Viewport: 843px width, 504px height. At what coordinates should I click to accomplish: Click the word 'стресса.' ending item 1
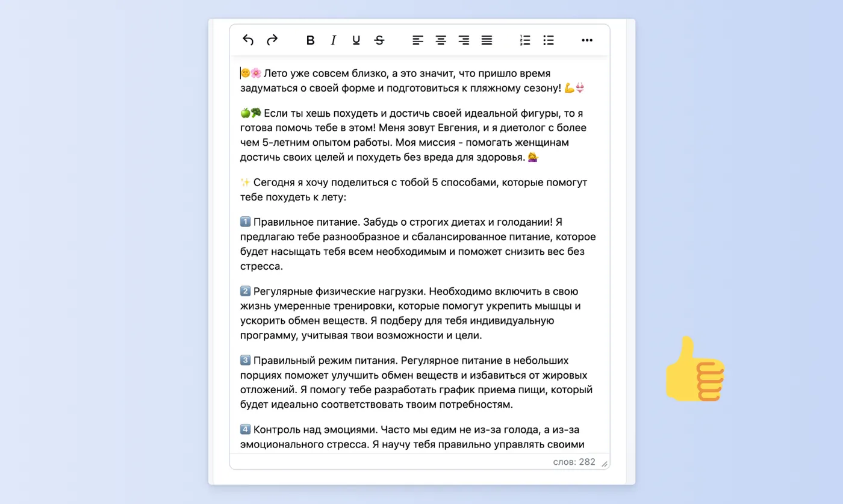tap(261, 266)
